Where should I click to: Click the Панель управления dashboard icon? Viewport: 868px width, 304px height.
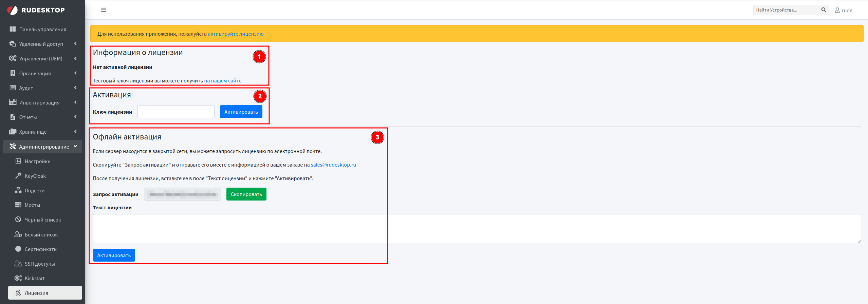13,29
